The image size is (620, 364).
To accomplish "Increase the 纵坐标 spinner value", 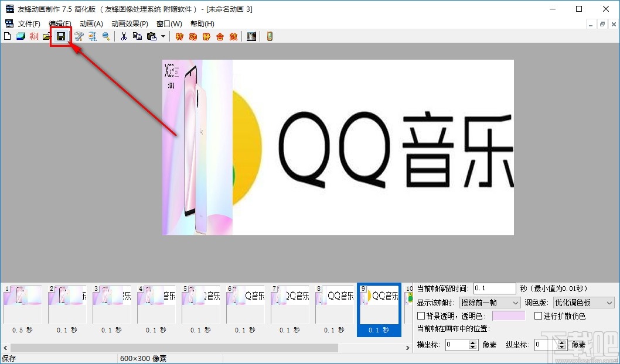I will 562,342.
